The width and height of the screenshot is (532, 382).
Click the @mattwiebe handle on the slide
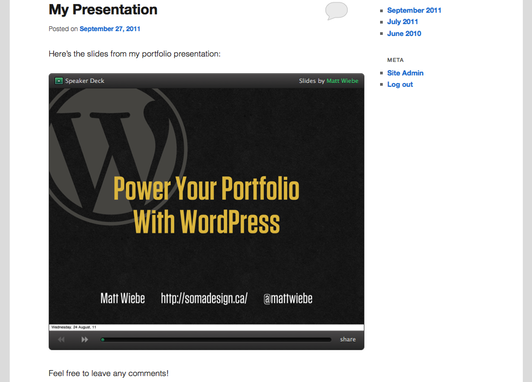click(288, 298)
